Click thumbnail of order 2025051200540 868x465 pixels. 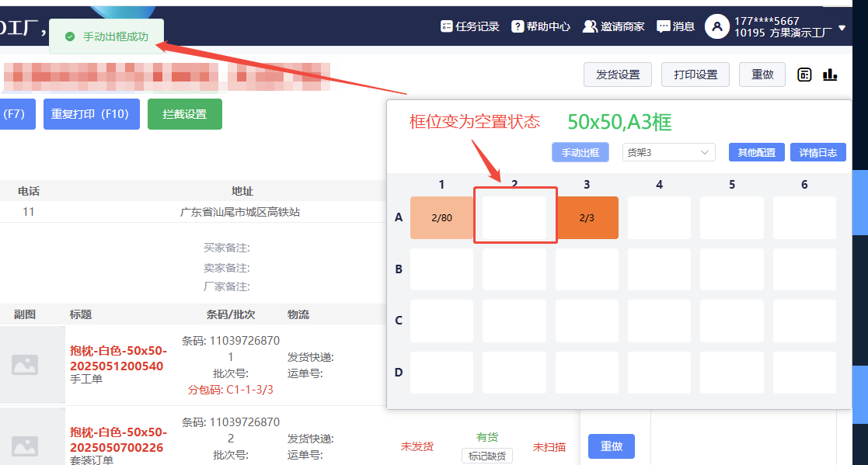click(x=25, y=365)
